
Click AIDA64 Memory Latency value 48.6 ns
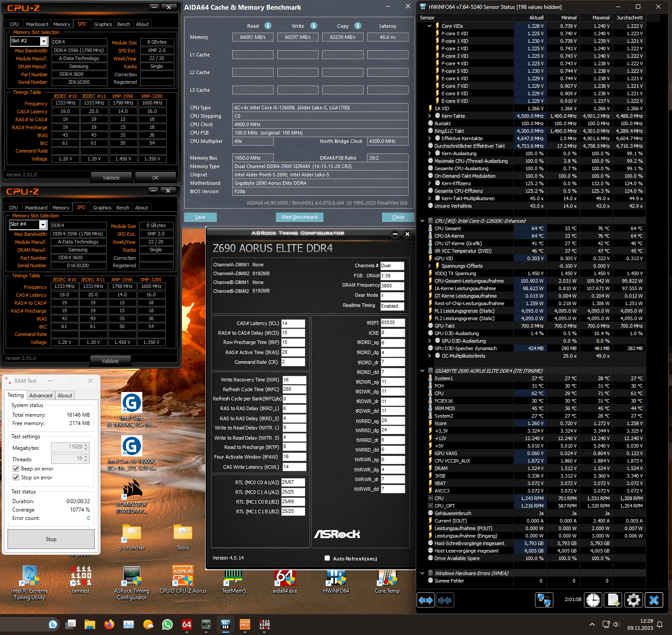pos(388,37)
